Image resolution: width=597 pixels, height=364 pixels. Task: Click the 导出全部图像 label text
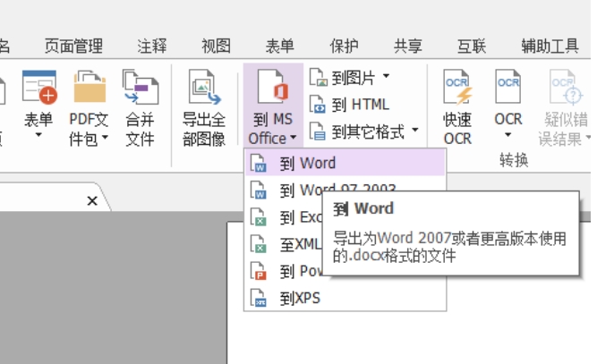tap(204, 130)
